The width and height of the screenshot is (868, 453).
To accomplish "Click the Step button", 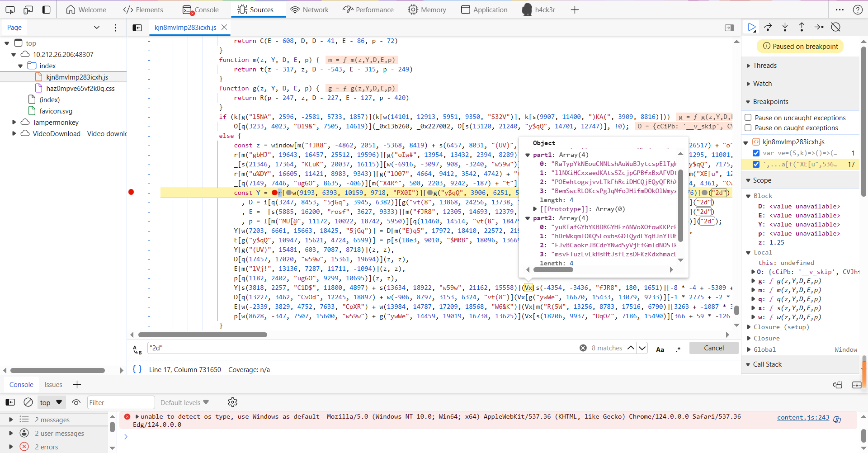I will 819,27.
